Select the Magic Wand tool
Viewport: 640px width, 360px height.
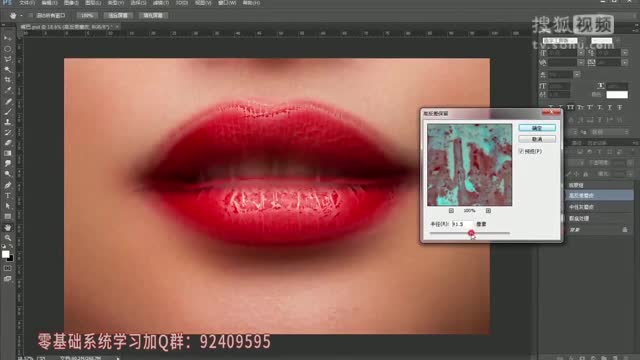pyautogui.click(x=7, y=70)
